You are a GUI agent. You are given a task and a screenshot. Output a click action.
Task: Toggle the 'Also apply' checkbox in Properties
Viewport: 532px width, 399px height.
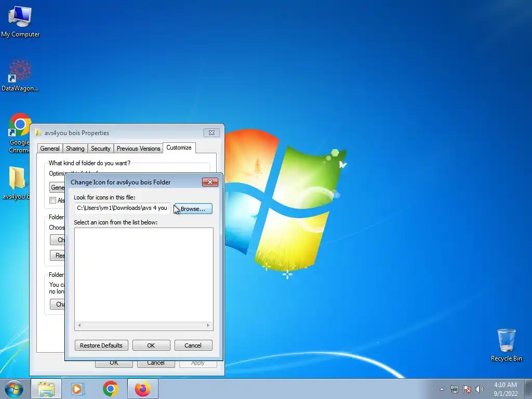point(52,200)
